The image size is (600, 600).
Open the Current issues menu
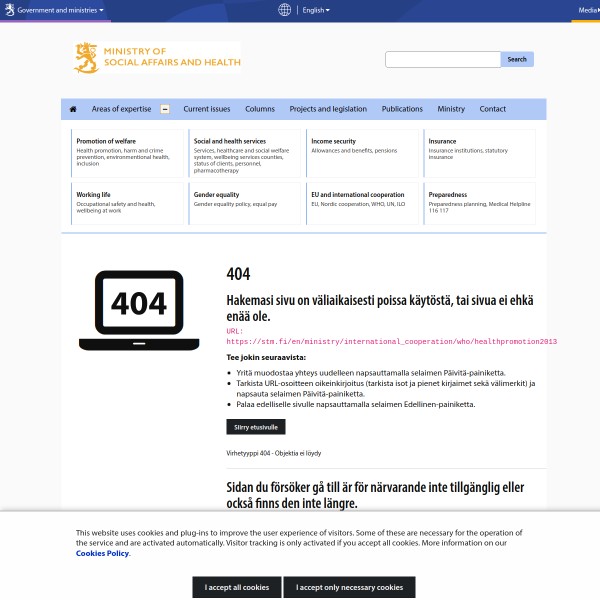[206, 109]
